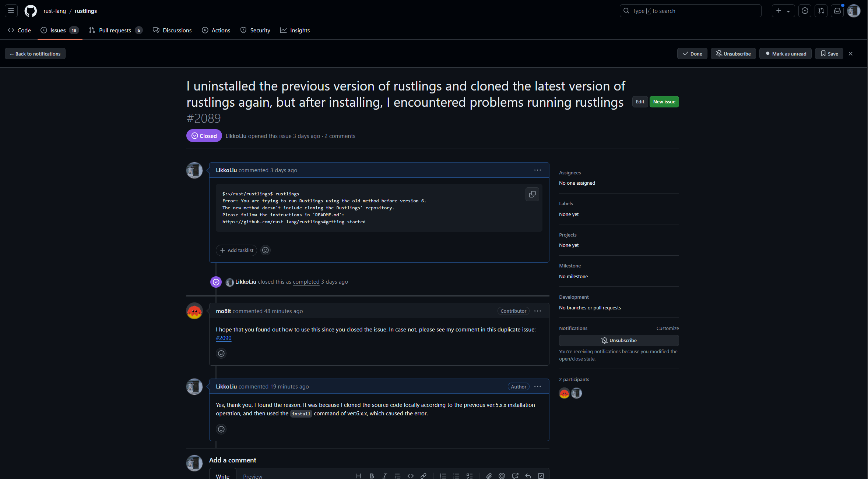Customize notification settings
Image resolution: width=868 pixels, height=479 pixels.
[667, 328]
